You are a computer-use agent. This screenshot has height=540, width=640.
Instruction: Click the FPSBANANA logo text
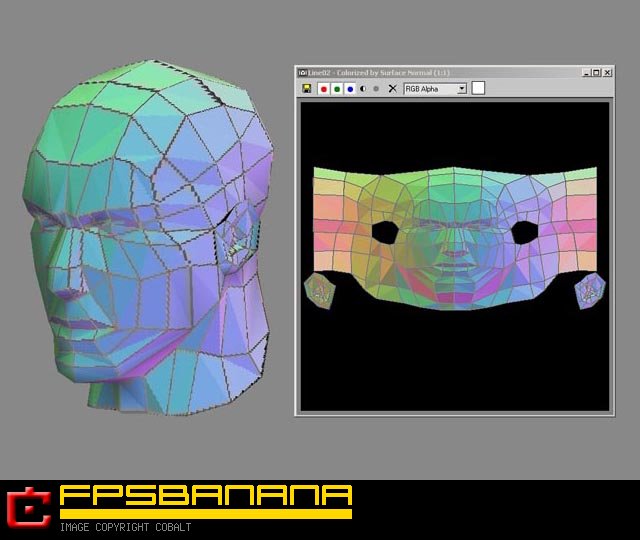point(205,496)
